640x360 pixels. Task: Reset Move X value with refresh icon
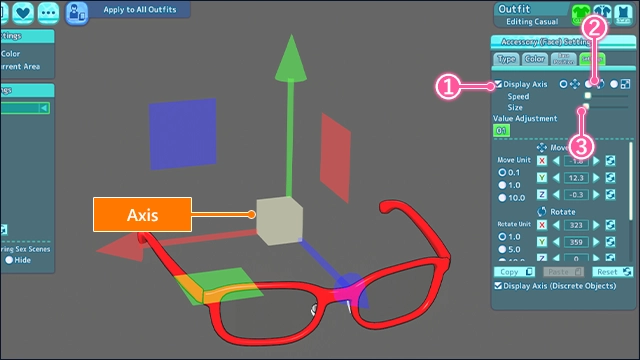(610, 160)
